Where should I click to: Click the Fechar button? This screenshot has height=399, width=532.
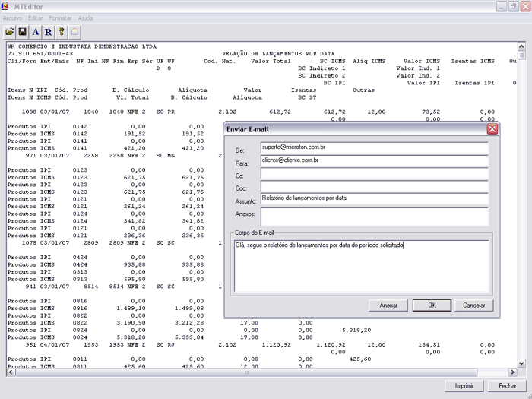pos(507,385)
